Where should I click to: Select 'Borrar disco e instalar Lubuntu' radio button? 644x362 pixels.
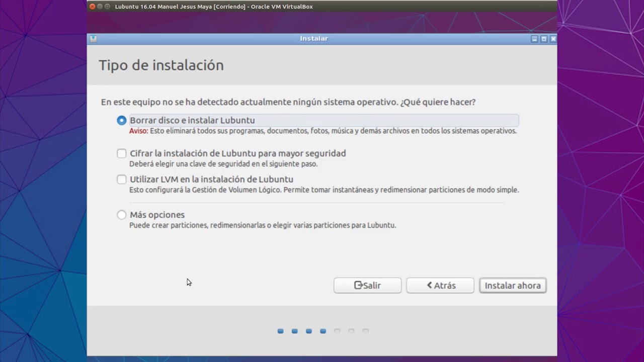click(x=121, y=120)
